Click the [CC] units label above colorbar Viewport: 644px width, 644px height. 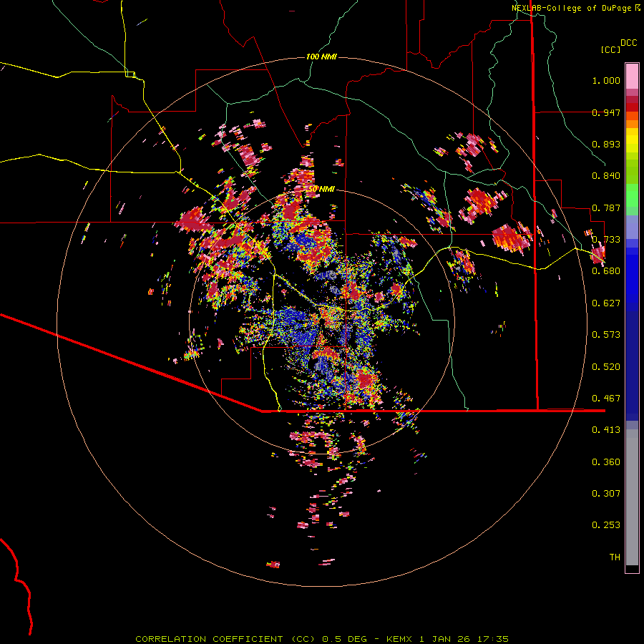610,49
